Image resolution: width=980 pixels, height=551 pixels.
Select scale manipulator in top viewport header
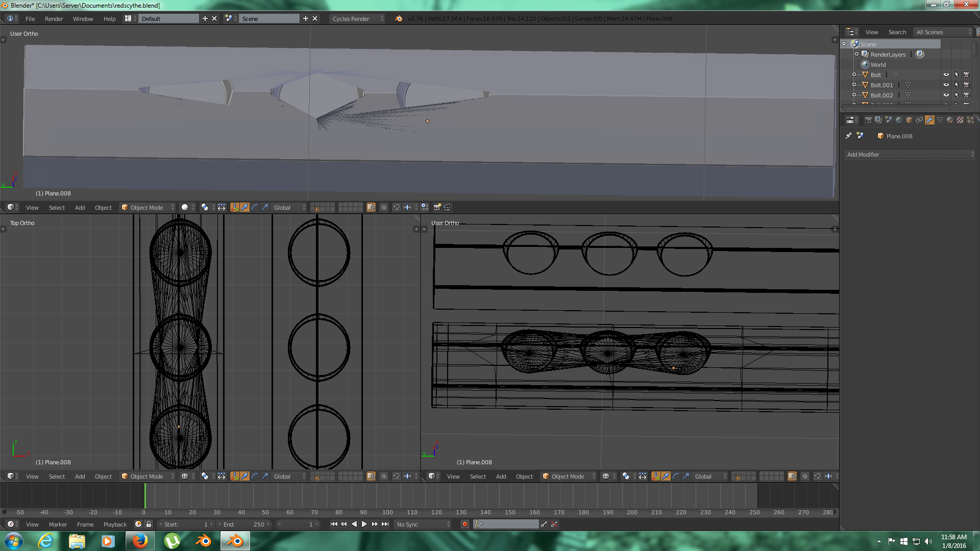click(265, 207)
